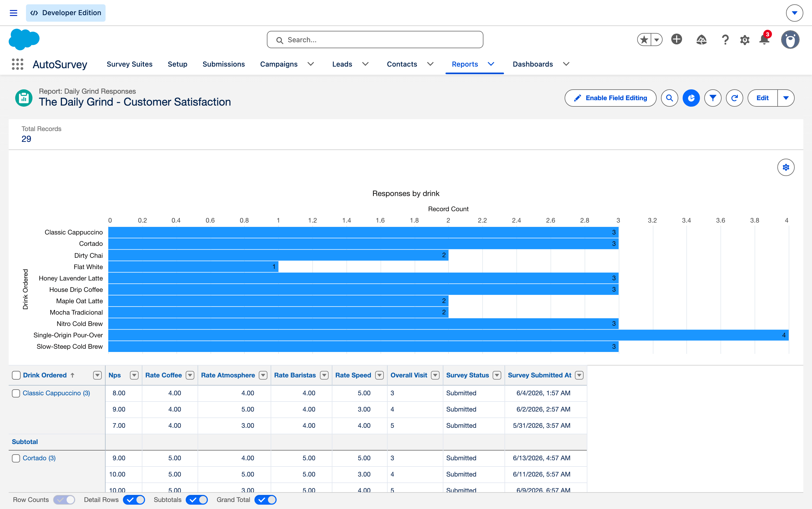Open Survey Status column menu arrow
This screenshot has width=812, height=509.
click(x=497, y=375)
